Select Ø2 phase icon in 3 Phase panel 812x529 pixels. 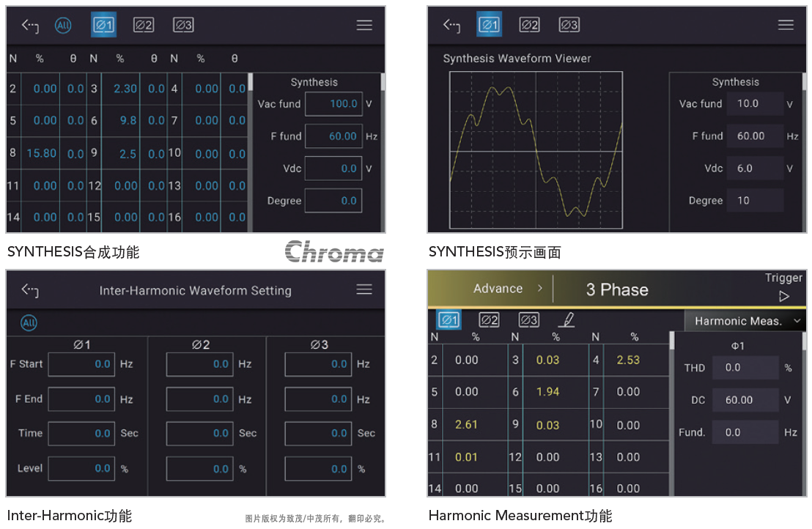489,320
